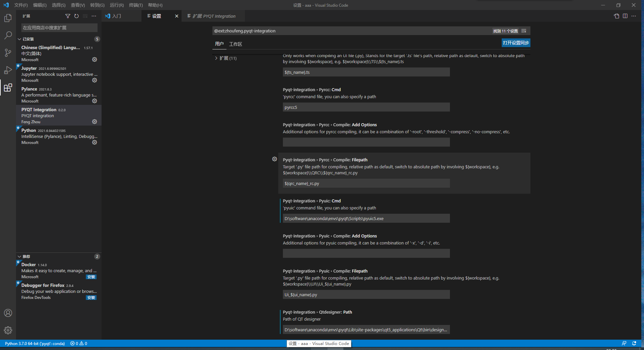This screenshot has width=644, height=350.
Task: Select Python 3.7.0 interpreter in status bar
Action: coord(35,343)
